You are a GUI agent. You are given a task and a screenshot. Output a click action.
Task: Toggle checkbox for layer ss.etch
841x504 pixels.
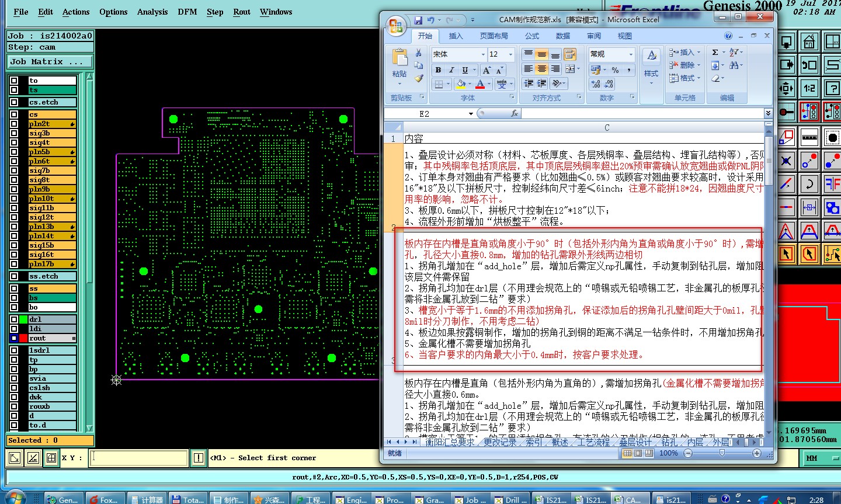coord(14,276)
